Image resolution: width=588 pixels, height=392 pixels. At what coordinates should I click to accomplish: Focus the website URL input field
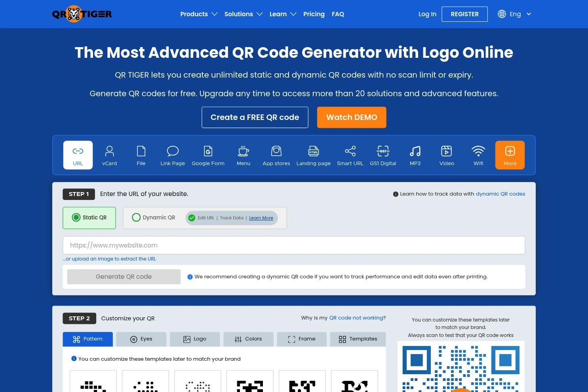pos(294,245)
